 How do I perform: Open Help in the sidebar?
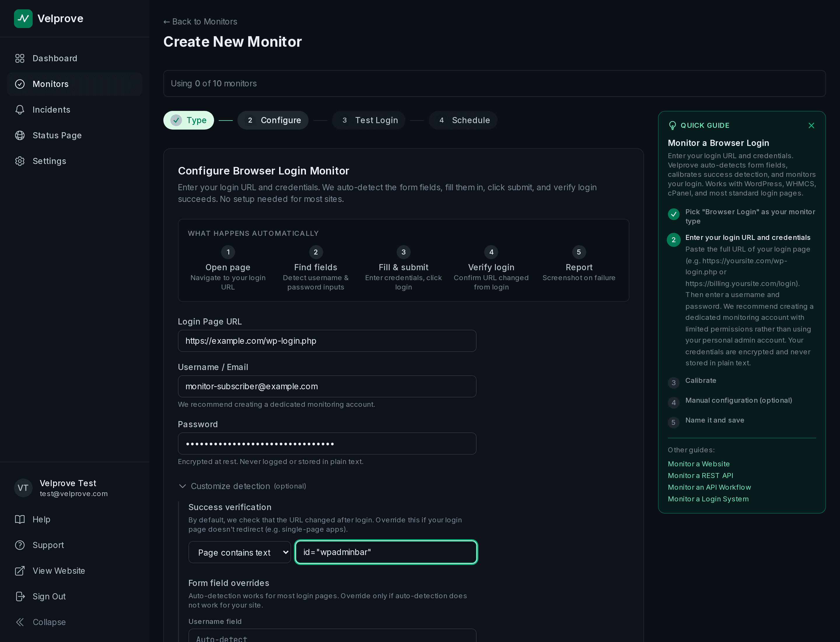74,519
